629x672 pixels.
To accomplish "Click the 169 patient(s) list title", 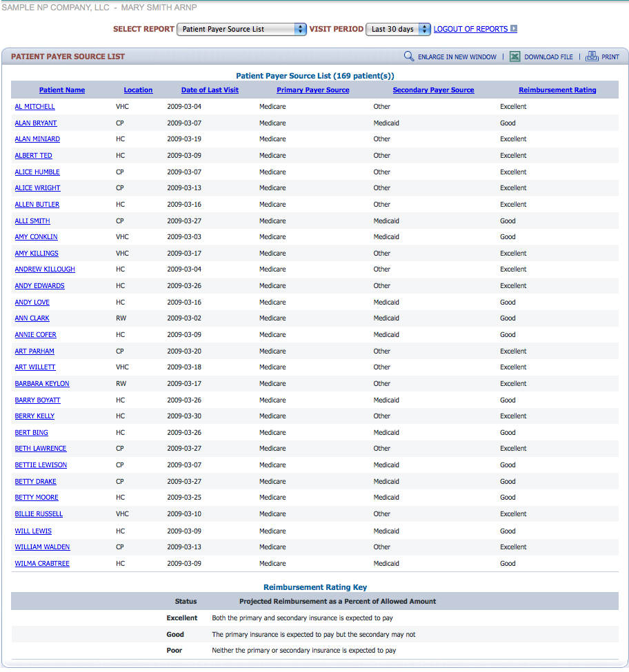I will (314, 76).
